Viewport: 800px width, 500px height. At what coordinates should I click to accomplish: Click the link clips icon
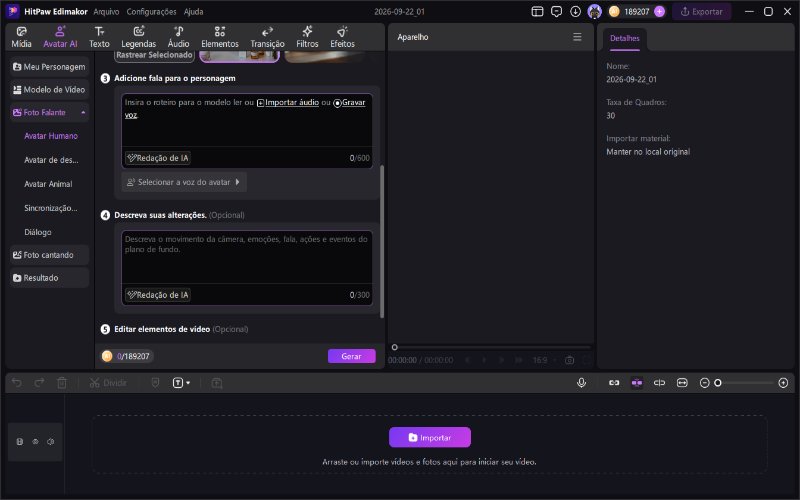coord(614,383)
